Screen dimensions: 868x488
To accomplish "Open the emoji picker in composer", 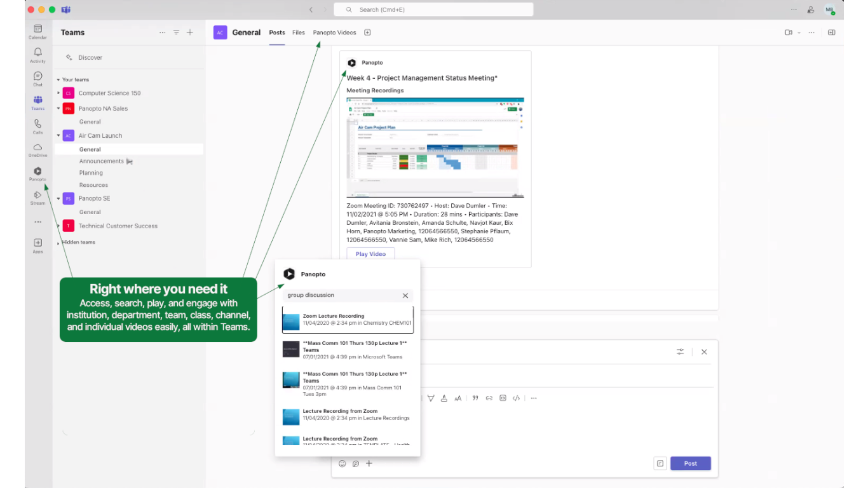I will click(342, 463).
